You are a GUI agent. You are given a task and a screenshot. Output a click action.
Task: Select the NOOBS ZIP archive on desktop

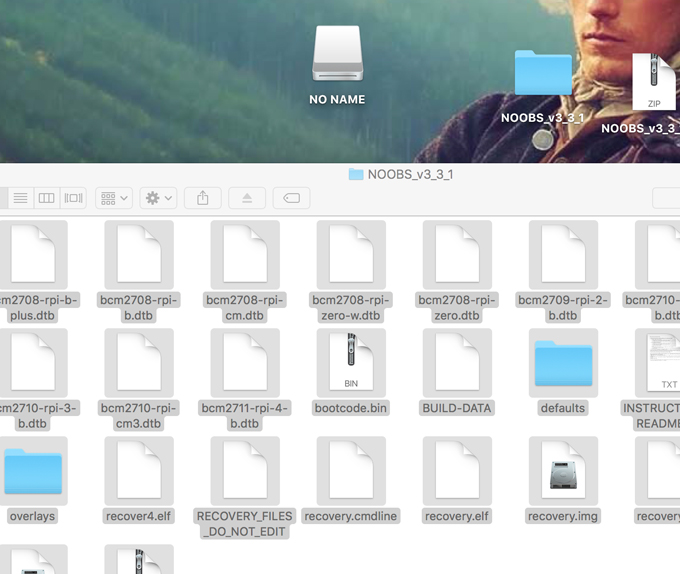[x=655, y=82]
